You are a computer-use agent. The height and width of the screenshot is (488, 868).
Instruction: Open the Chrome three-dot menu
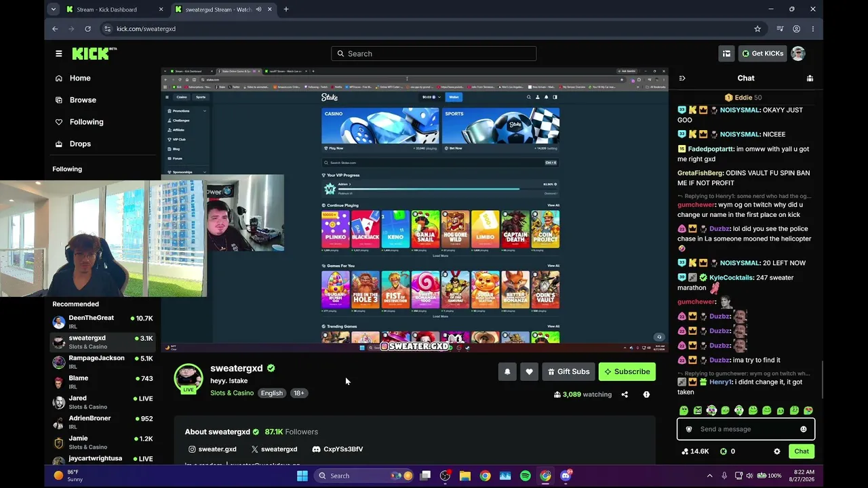pos(812,29)
